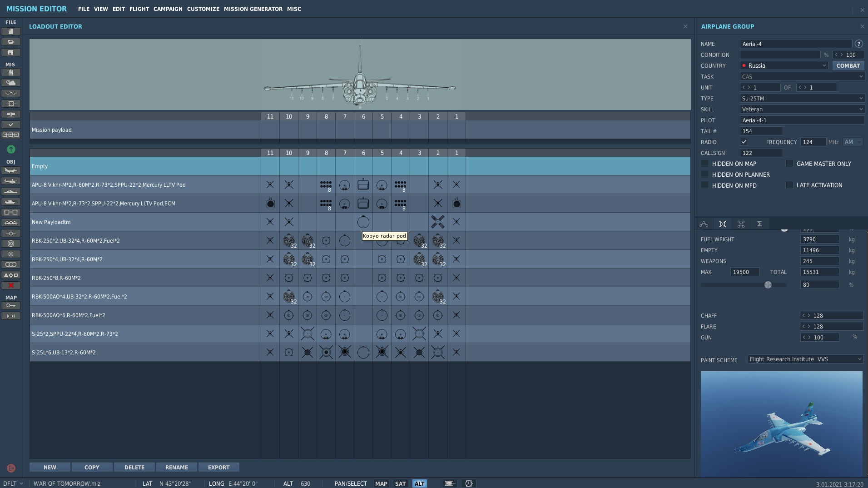Uncheck the RADIO checkbox
868x488 pixels.
(x=744, y=142)
